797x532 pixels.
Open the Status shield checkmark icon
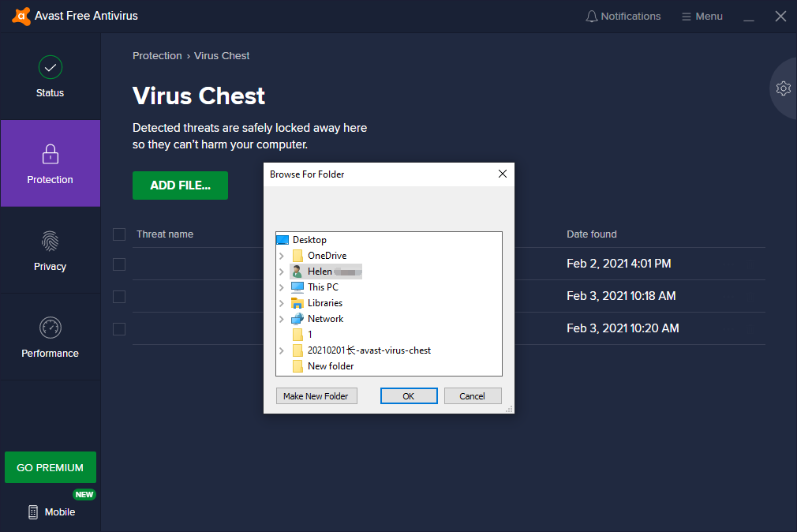coord(50,67)
